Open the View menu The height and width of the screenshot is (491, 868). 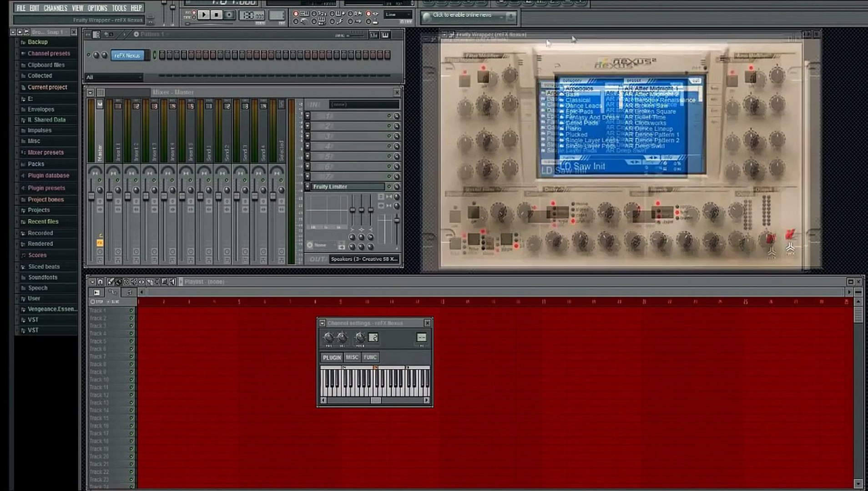tap(78, 8)
